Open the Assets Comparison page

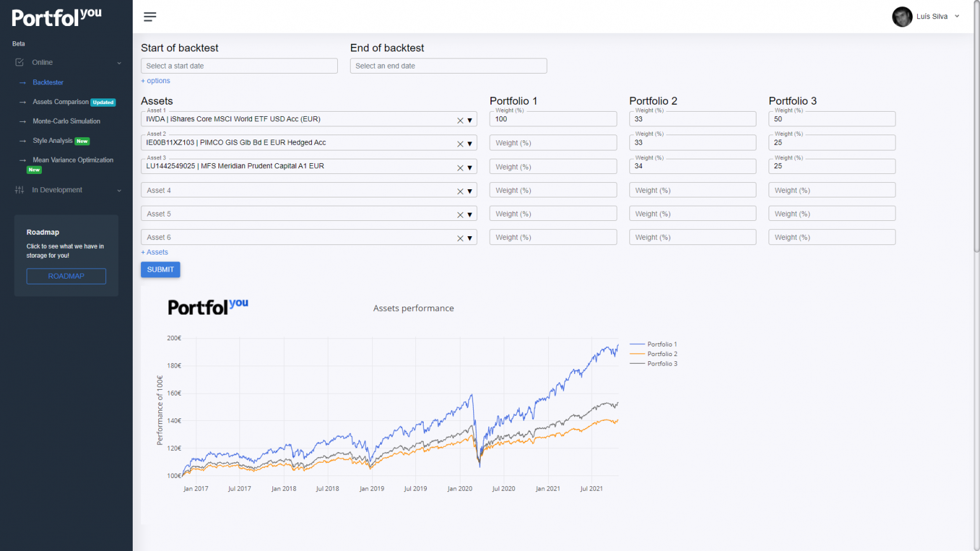[x=61, y=102]
